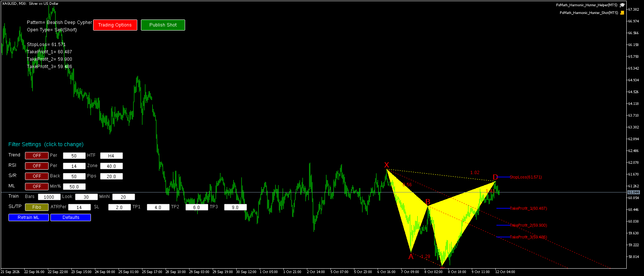This screenshot has height=276, width=644.
Task: Change the HTF value H4
Action: (x=112, y=156)
